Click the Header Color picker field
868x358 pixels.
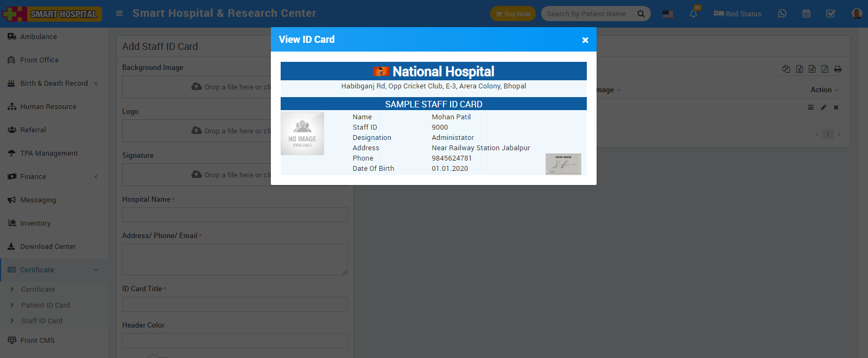[x=235, y=341]
